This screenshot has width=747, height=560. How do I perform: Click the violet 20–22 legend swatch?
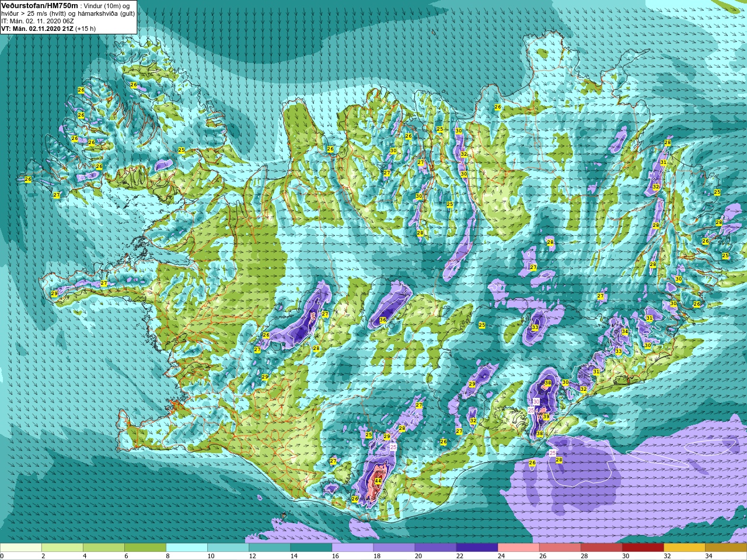click(435, 548)
